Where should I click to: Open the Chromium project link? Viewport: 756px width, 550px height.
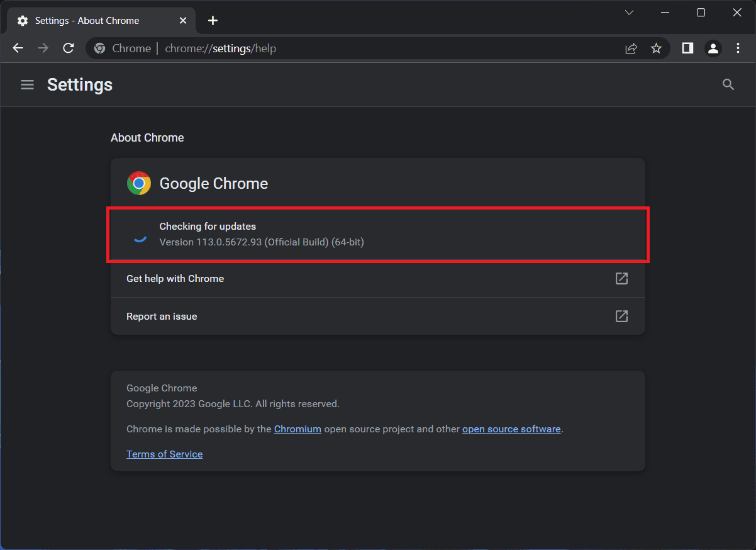coord(297,429)
